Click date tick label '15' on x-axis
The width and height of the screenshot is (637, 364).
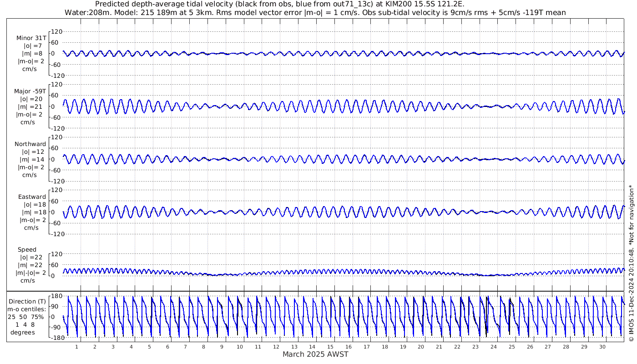tap(330, 347)
